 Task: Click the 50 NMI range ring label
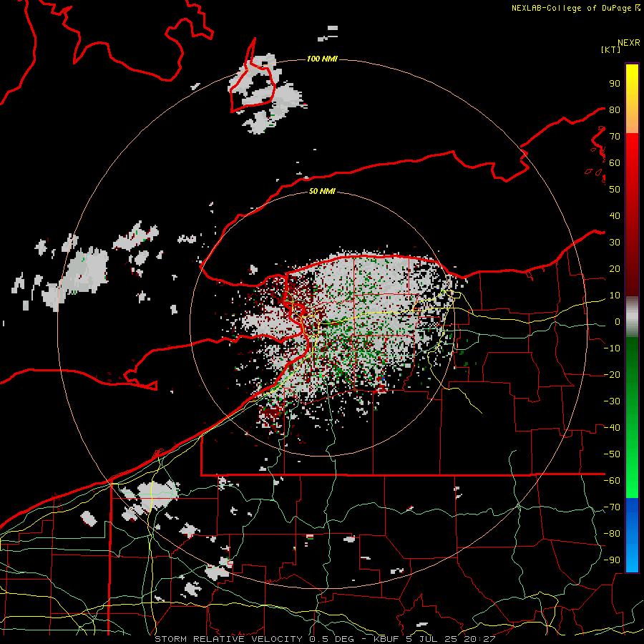tap(322, 191)
